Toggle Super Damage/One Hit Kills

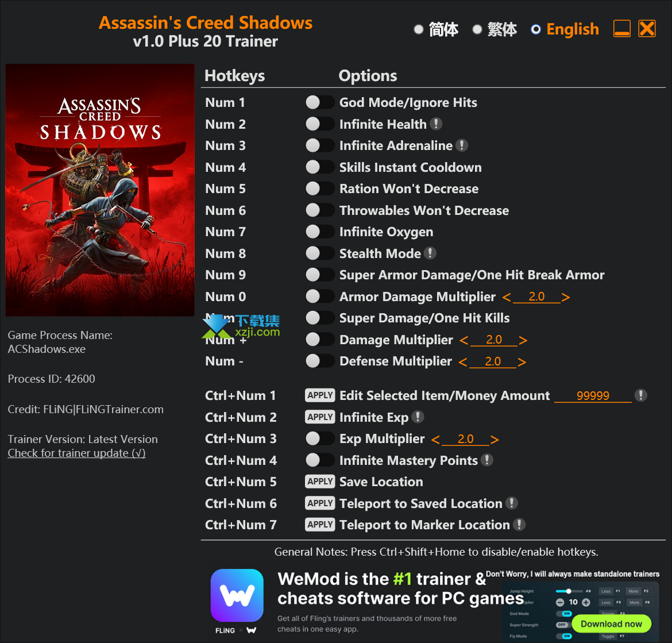click(x=320, y=318)
